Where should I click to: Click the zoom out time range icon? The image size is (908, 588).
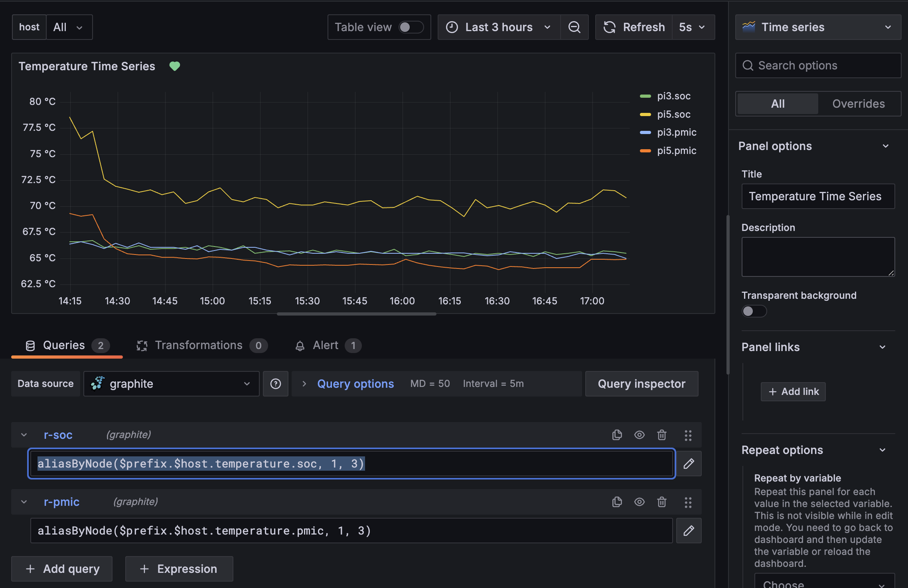[x=574, y=27]
